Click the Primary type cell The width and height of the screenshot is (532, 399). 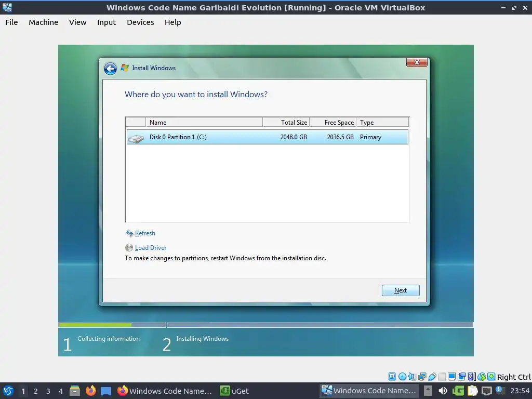tap(370, 137)
